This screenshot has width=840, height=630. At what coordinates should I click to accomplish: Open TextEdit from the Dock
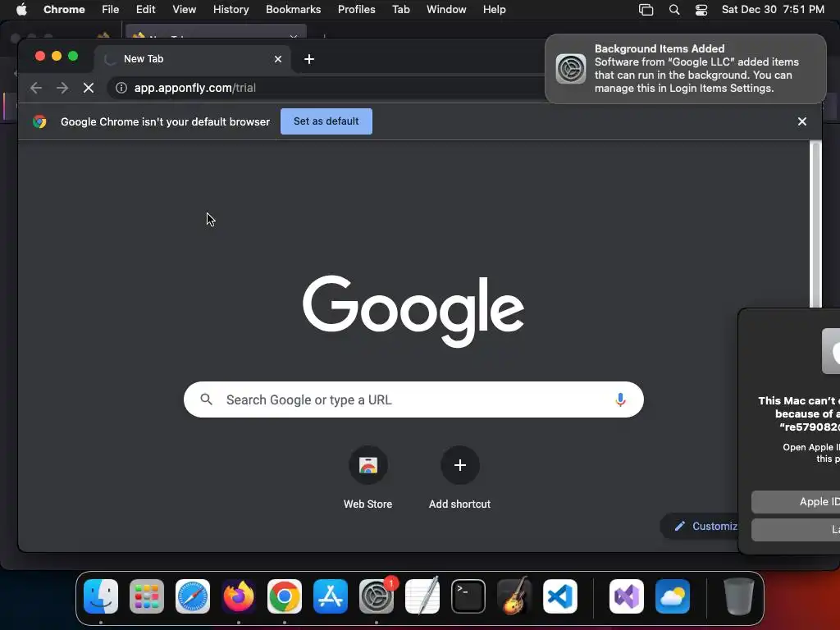422,596
